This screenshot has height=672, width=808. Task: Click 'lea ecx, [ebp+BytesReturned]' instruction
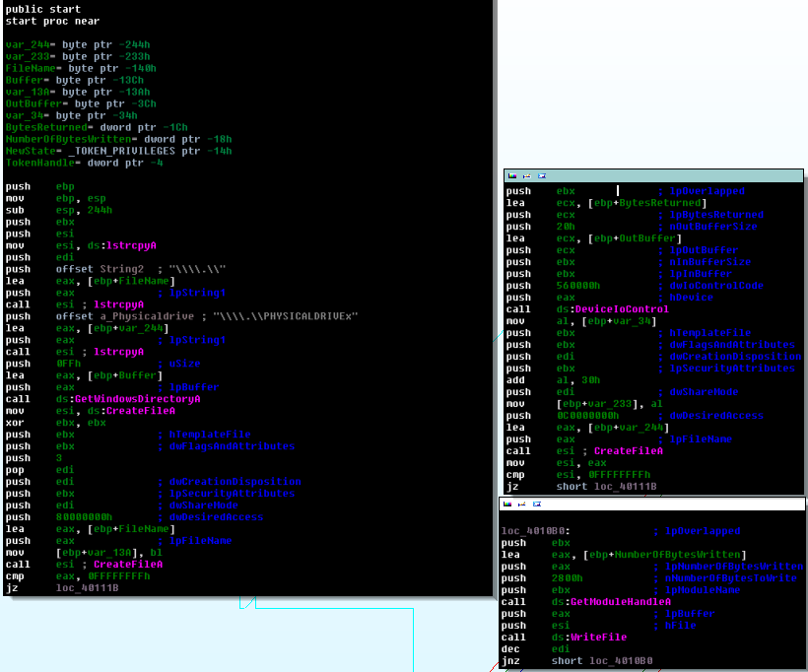tap(606, 204)
